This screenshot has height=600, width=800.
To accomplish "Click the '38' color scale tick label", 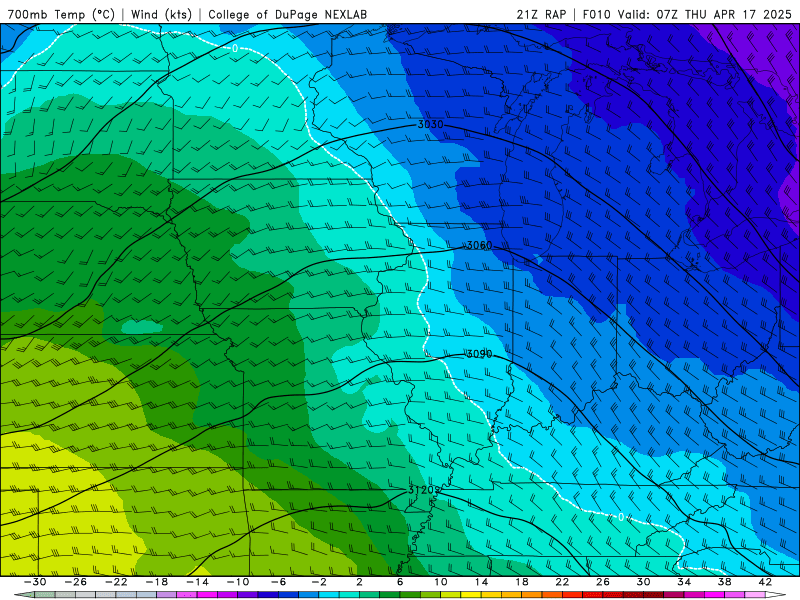I will pos(724,582).
